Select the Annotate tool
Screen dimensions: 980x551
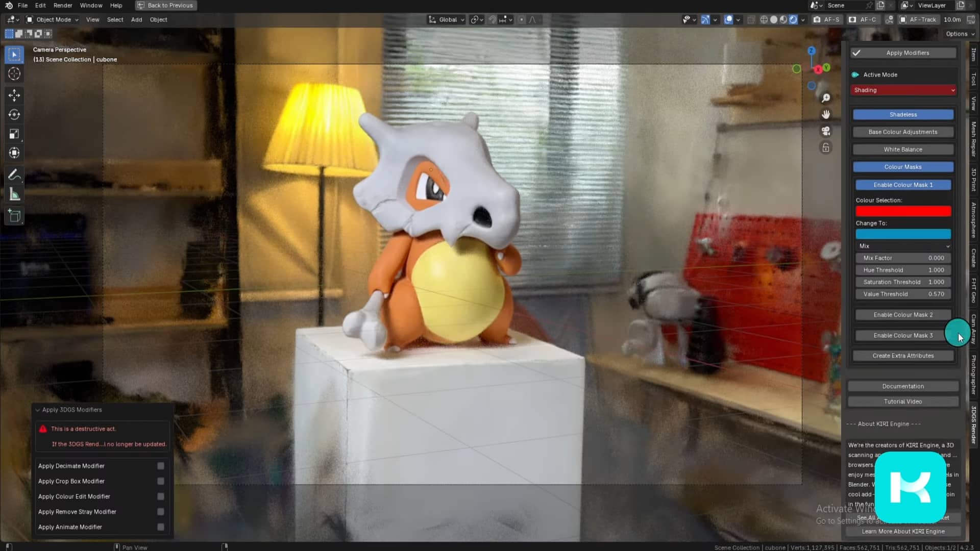click(14, 174)
